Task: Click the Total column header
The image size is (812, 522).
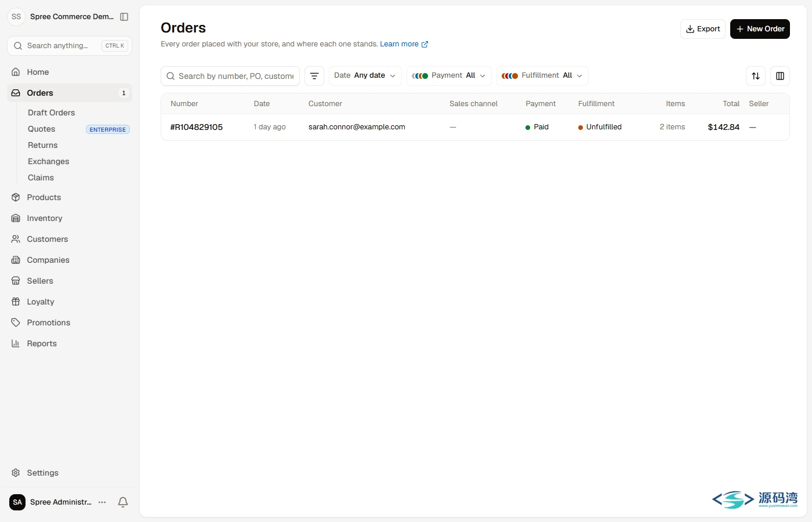Action: [731, 104]
